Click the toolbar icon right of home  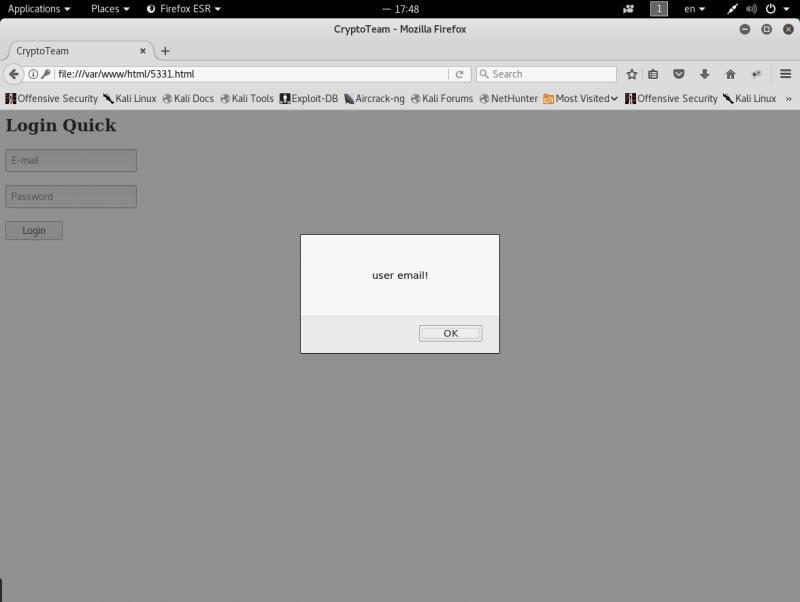757,74
